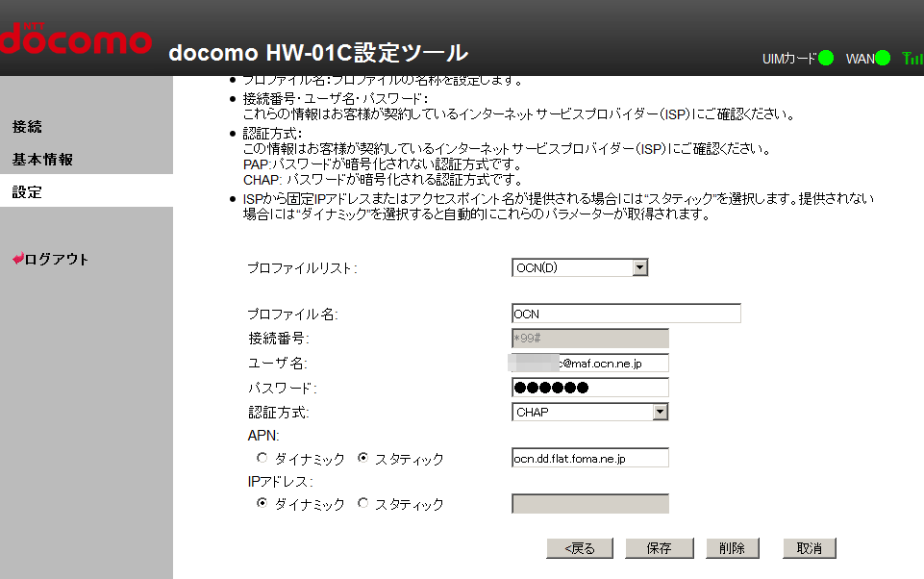Click the APN: label
Image resolution: width=924 pixels, height=579 pixels.
click(263, 435)
